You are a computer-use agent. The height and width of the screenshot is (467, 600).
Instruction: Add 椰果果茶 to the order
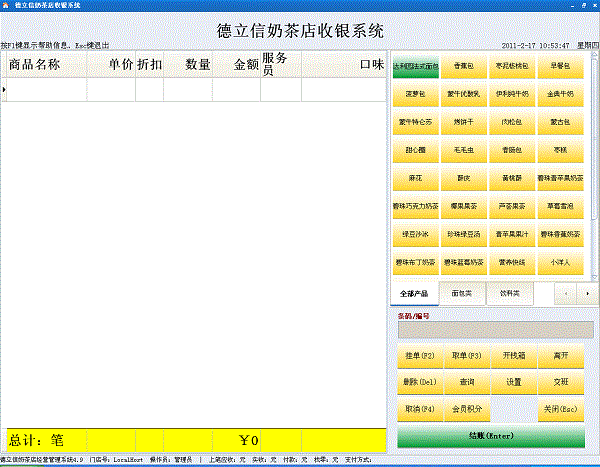click(464, 207)
